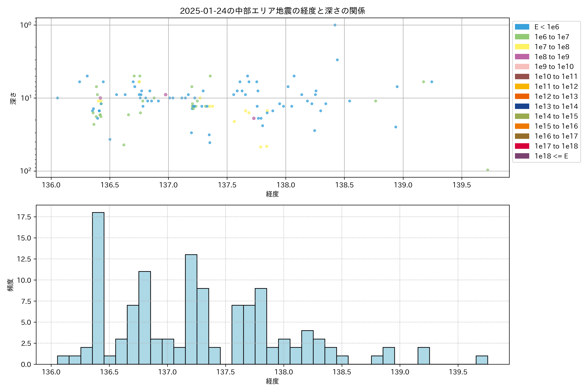This screenshot has width=588, height=392.
Task: Click the green scatter point near depth 100
Action: click(488, 170)
